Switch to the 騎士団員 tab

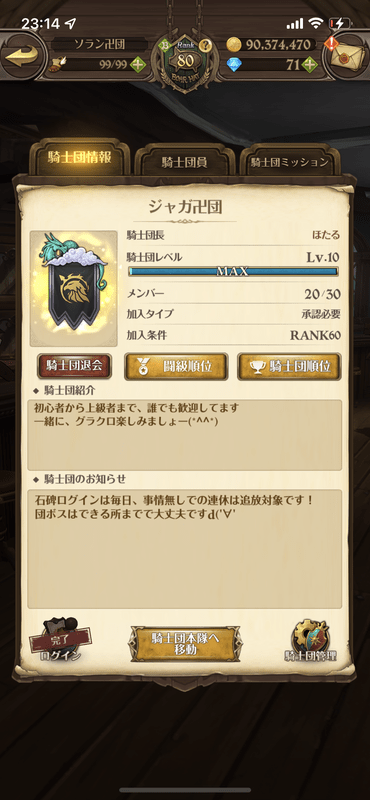pos(185,162)
